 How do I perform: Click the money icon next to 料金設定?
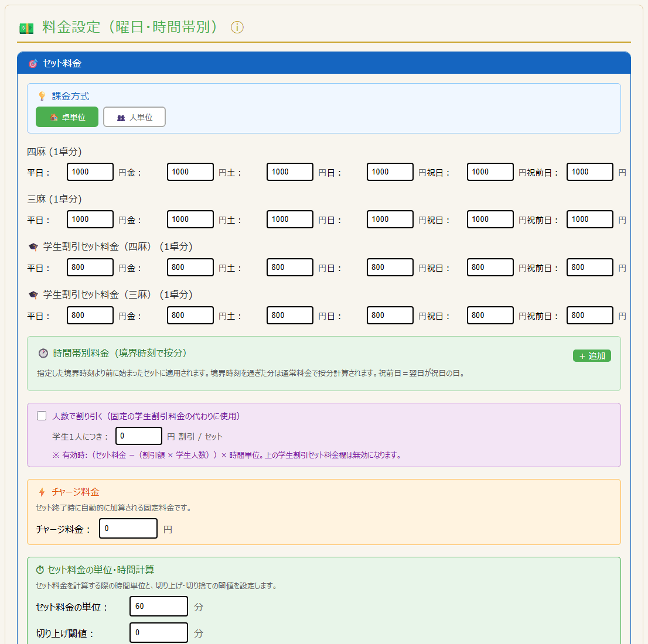[26, 29]
